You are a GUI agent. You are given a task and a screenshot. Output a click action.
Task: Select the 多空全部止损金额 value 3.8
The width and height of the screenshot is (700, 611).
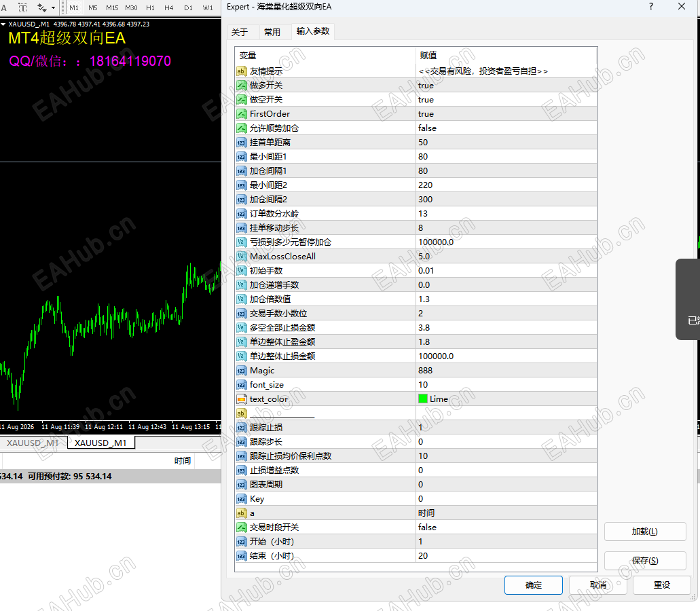(x=506, y=328)
